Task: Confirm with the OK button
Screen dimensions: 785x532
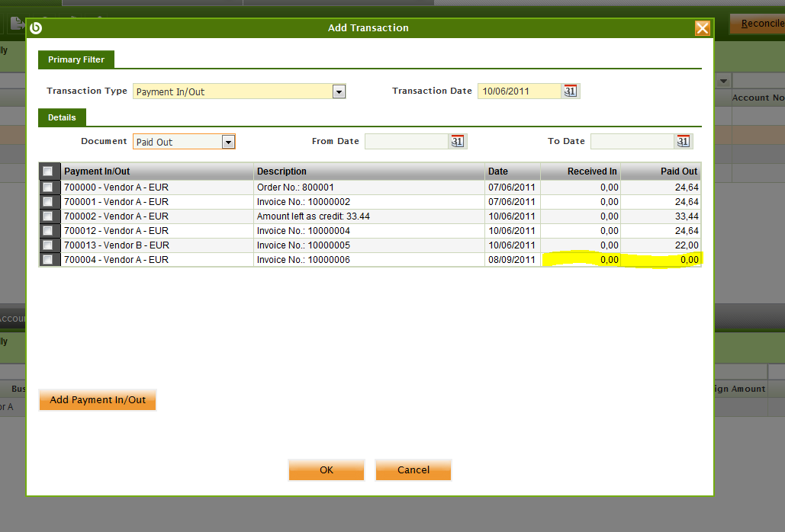Action: 327,470
